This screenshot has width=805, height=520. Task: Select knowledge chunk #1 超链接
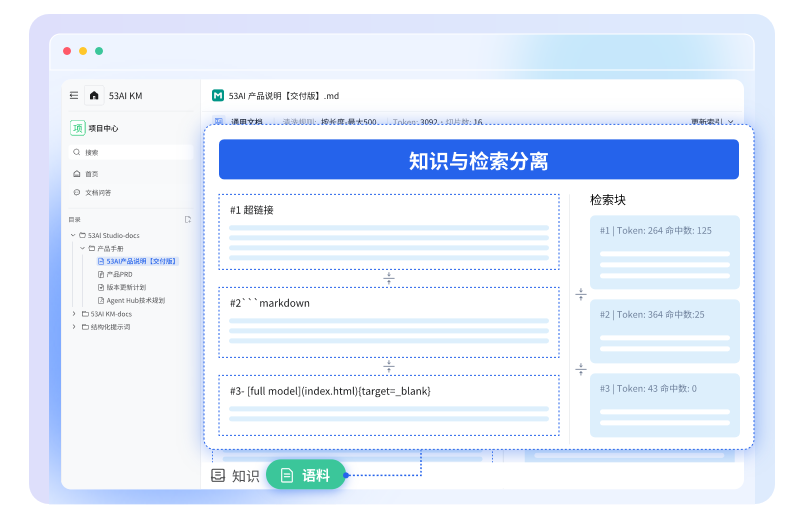tap(389, 232)
